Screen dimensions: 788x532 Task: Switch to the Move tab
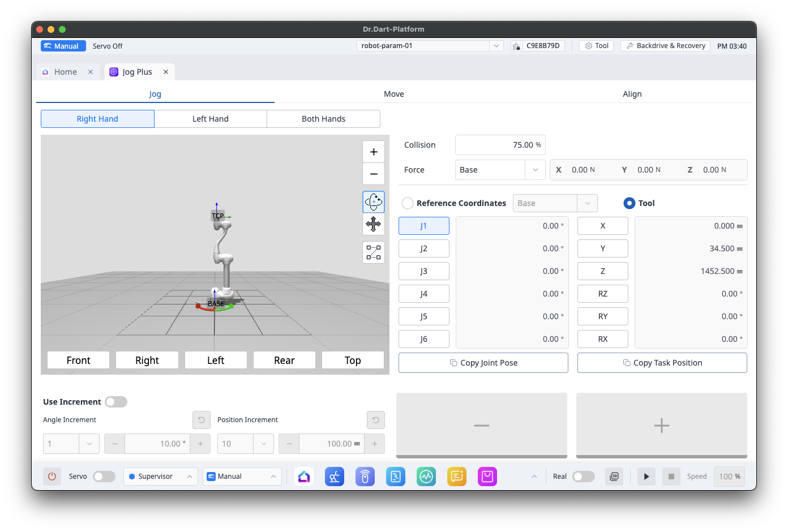[394, 94]
